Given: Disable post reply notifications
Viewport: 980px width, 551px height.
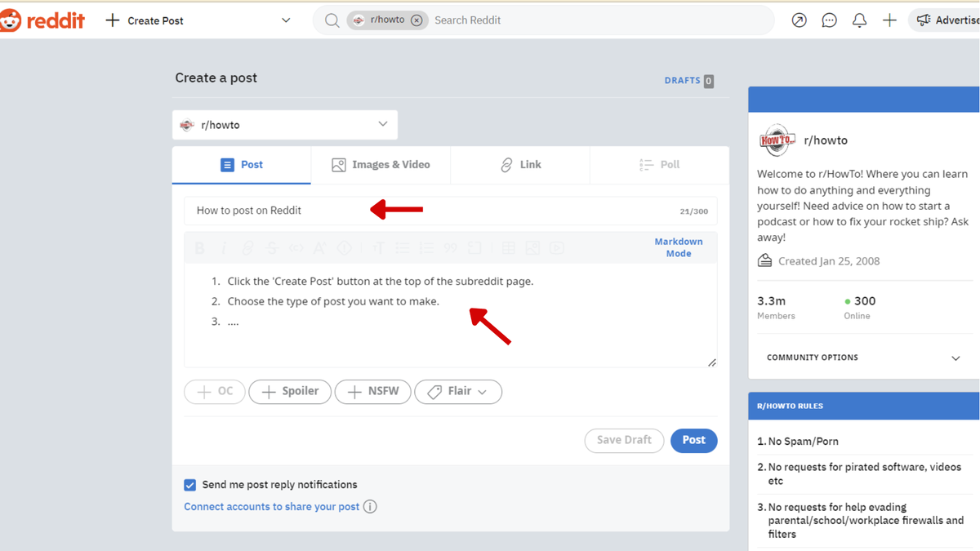Looking at the screenshot, I should coord(189,484).
